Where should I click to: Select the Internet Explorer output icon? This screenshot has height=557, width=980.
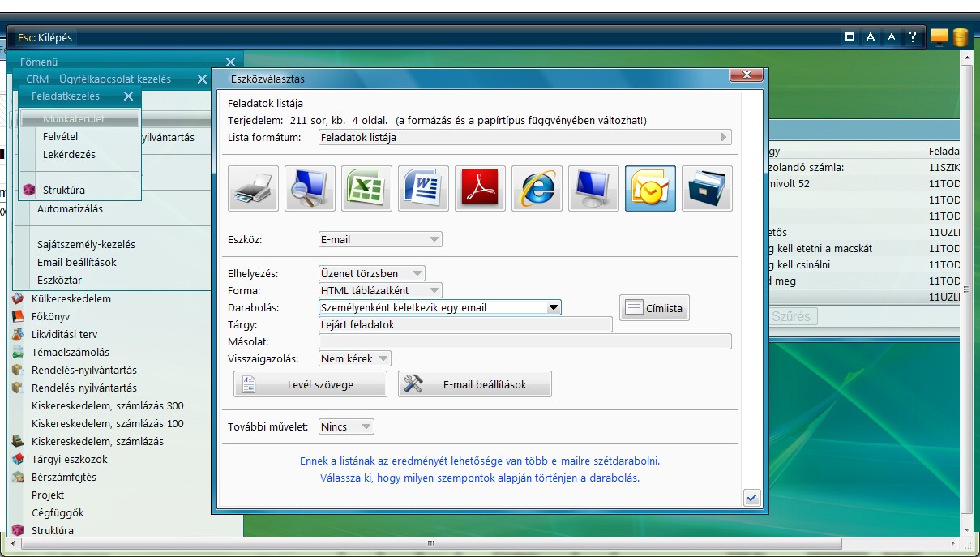537,188
